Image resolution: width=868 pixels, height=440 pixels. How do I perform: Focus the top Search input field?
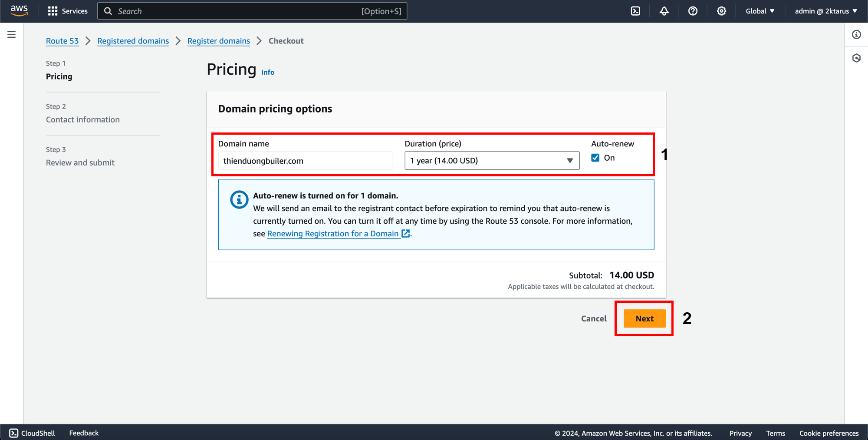point(252,11)
